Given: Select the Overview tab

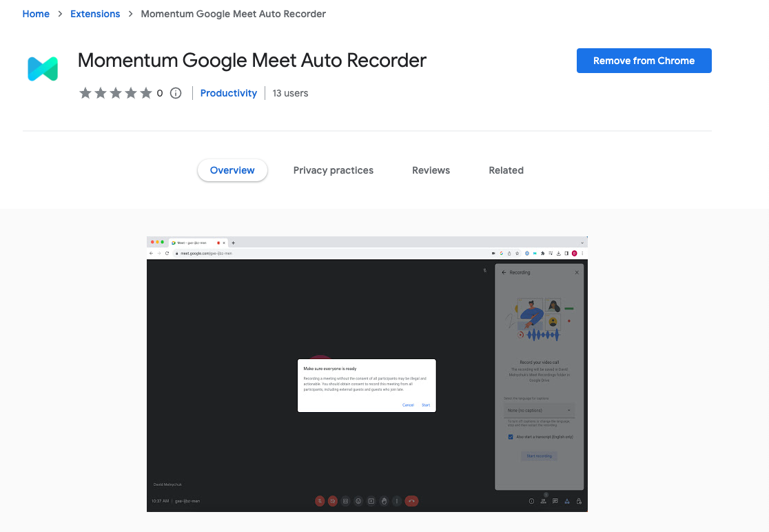Looking at the screenshot, I should tap(232, 170).
